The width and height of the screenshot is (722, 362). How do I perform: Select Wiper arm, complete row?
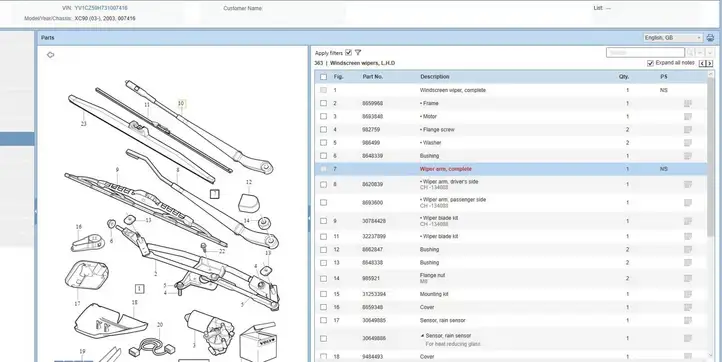tap(511, 169)
